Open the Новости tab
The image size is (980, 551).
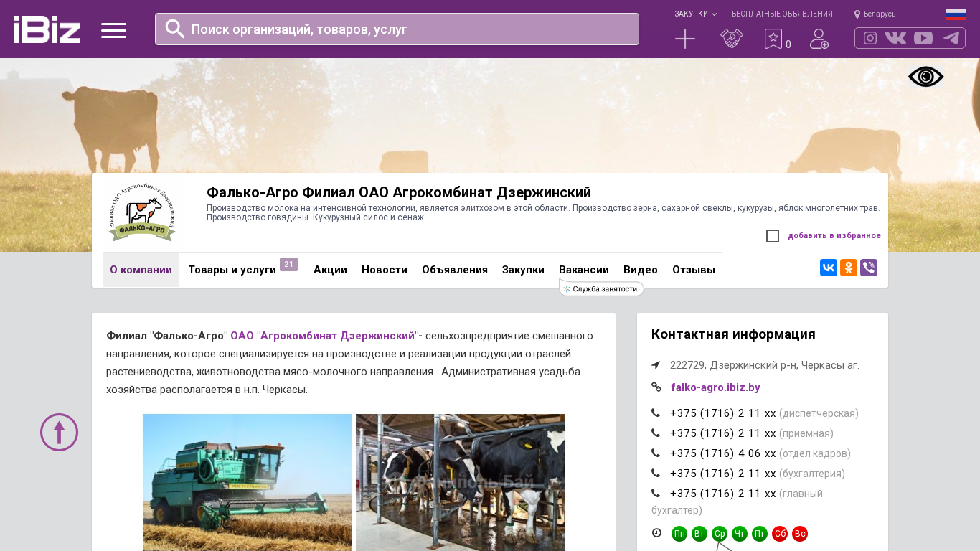tap(385, 270)
